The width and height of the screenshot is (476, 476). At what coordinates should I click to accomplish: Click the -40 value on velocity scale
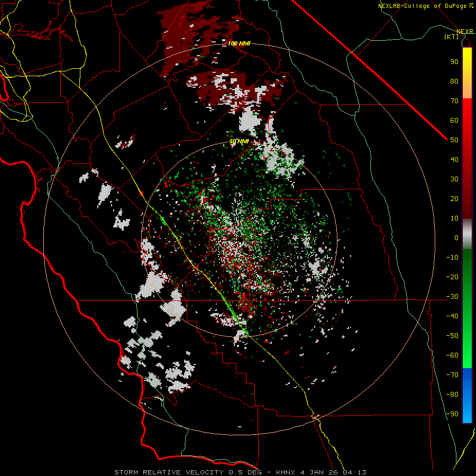pos(452,316)
